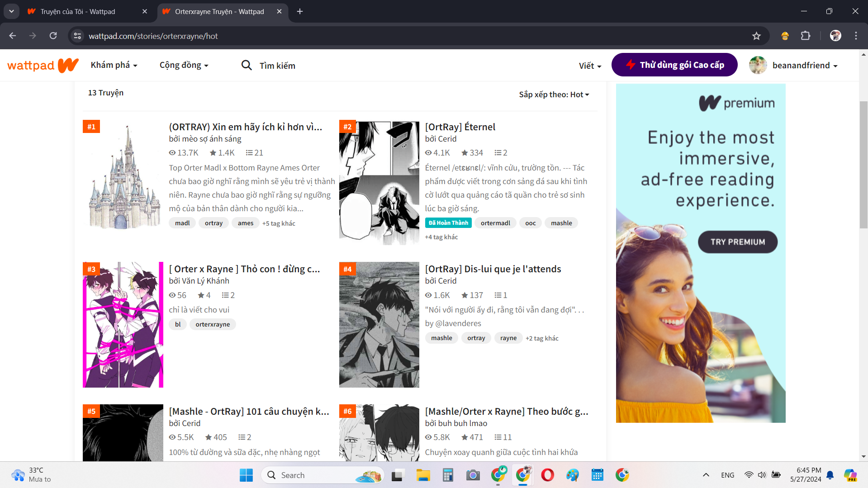Click Thử dùng gói Cao cấp button
Screen dimensions: 868x488
pos(674,65)
